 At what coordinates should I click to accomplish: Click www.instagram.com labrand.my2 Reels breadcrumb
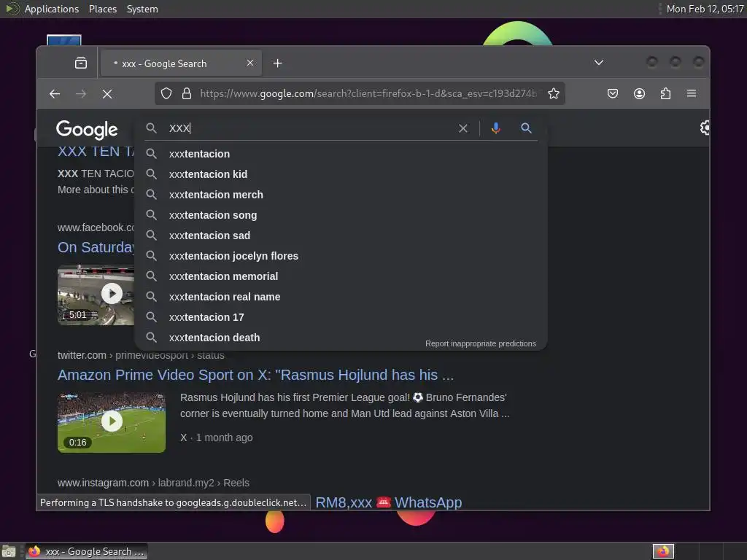(x=153, y=483)
